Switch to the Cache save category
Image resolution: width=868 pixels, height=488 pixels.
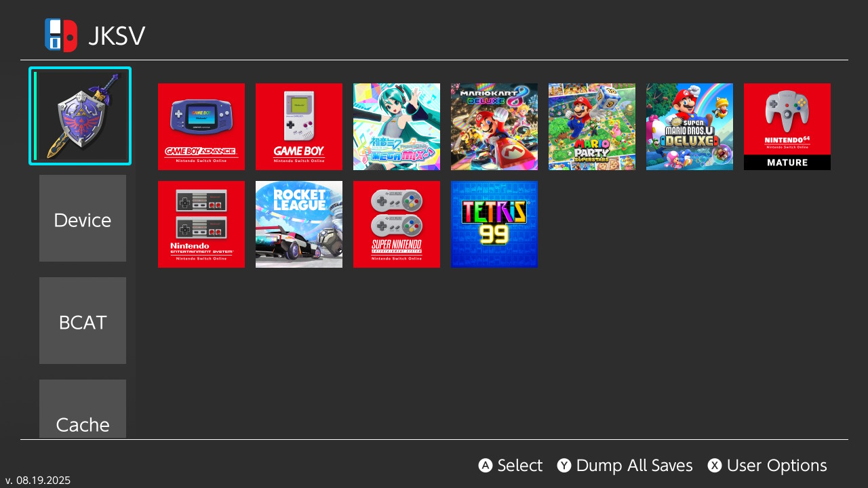click(x=83, y=411)
